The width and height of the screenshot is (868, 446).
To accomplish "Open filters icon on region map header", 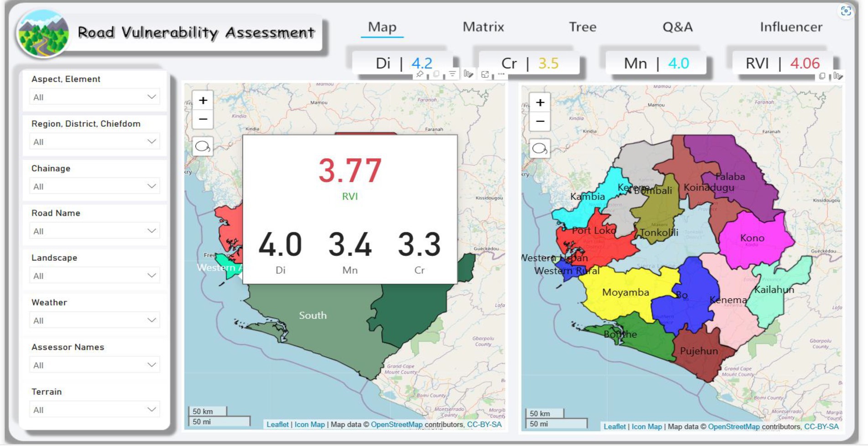I will click(x=452, y=74).
